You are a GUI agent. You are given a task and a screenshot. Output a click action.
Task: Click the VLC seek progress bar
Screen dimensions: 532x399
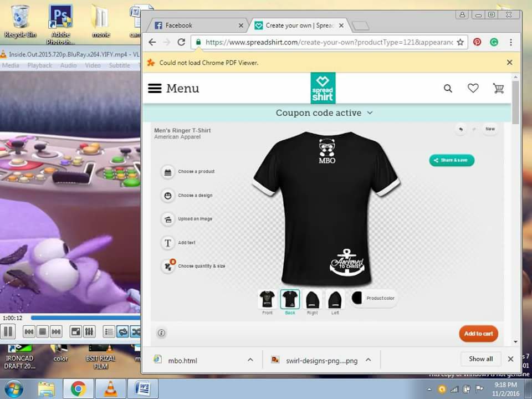coord(85,318)
